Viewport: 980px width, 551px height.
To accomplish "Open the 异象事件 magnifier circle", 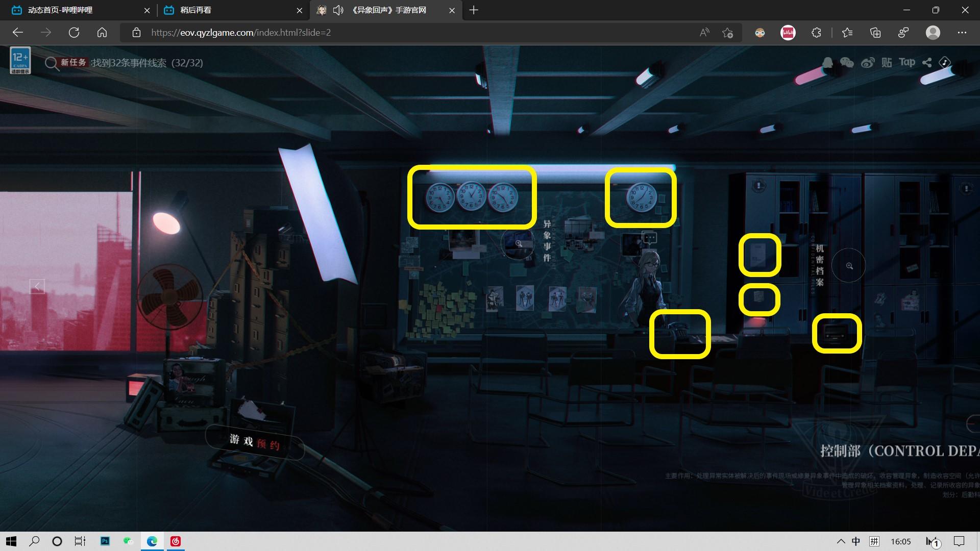I will pos(519,243).
